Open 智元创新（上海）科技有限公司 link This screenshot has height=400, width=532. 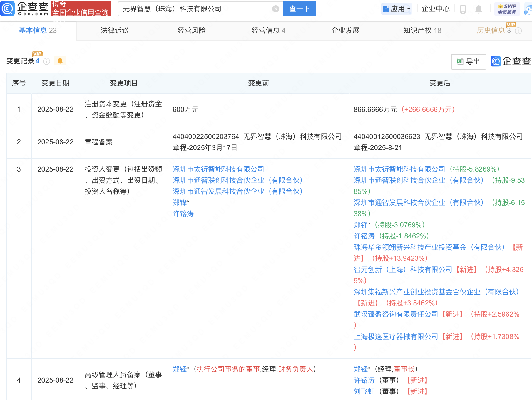[x=403, y=270]
